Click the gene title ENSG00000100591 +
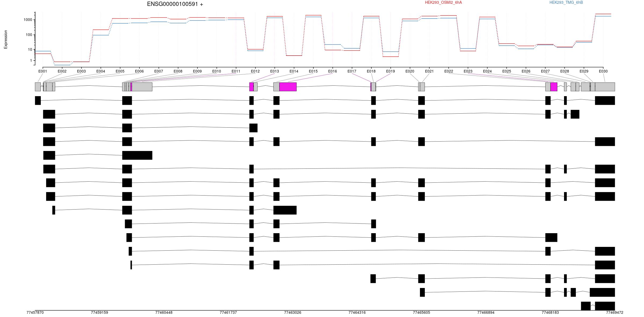Viewport: 644px width, 317px height. click(x=175, y=4)
